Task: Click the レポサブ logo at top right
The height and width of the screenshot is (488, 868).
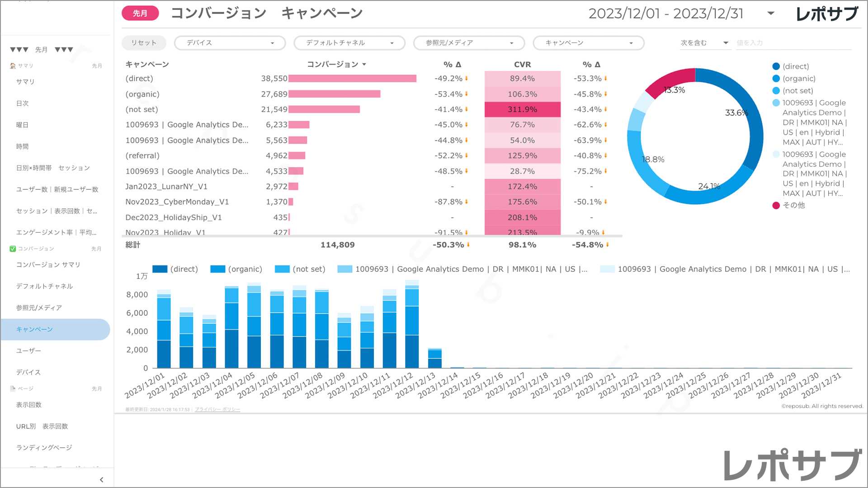Action: (827, 14)
